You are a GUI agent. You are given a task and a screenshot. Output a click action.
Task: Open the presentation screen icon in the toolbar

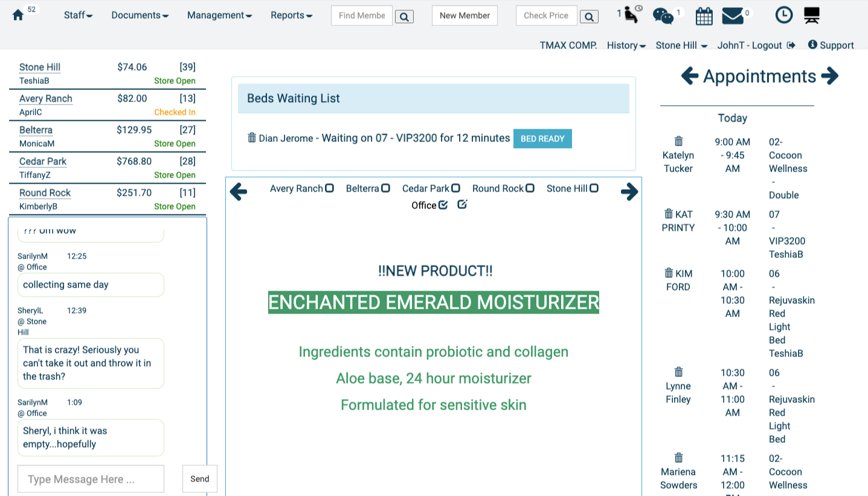coord(811,15)
